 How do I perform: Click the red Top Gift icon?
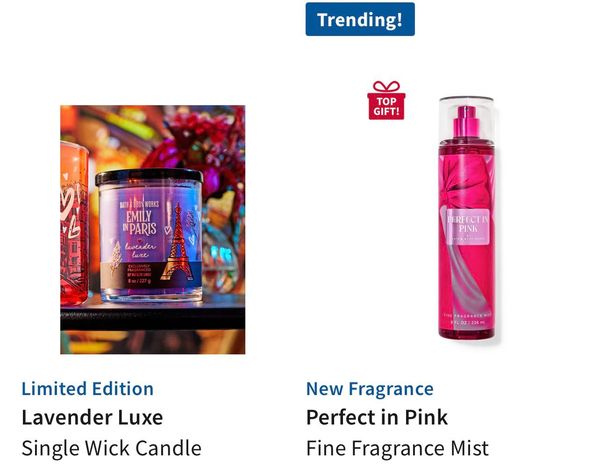pos(386,100)
